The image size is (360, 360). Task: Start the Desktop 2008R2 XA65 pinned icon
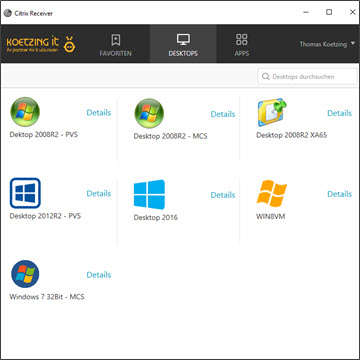coord(272,112)
